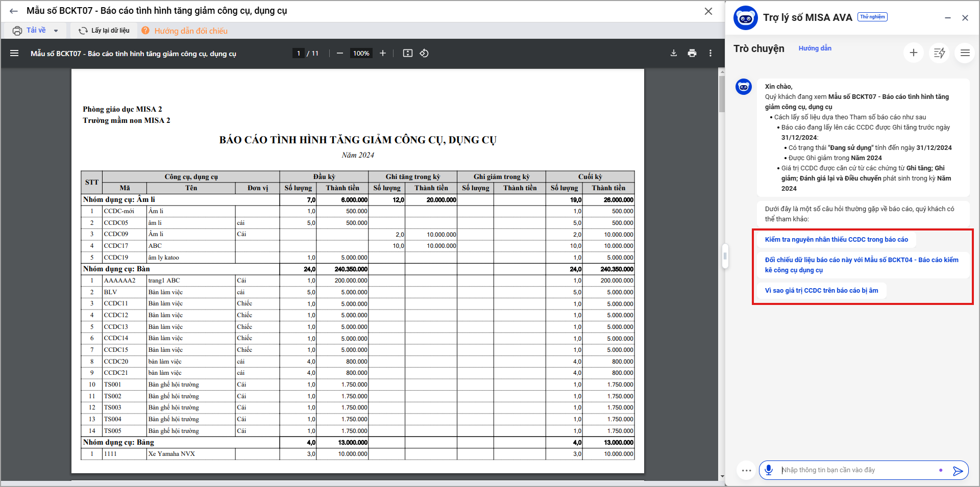Activate the microphone voice input

click(x=769, y=470)
